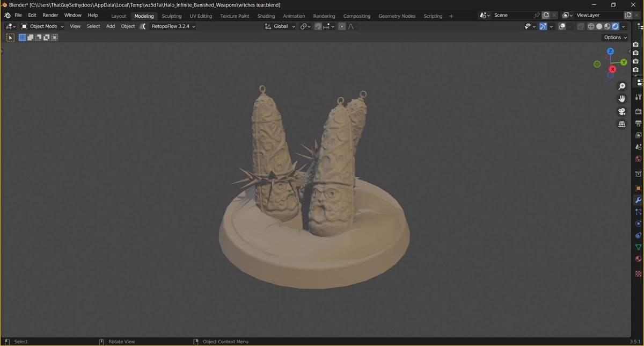This screenshot has height=346, width=644.
Task: Open the Texture properties tab icon
Action: coord(639,273)
